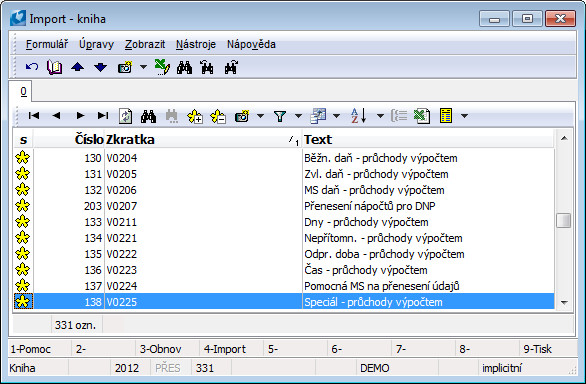Toggle star selection for row V0211
The width and height of the screenshot is (586, 384).
coord(22,222)
